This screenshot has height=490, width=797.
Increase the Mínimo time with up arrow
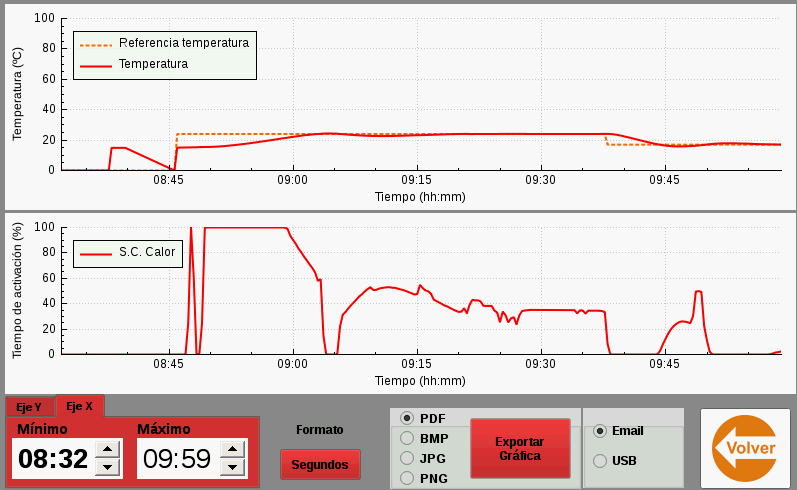[x=108, y=450]
